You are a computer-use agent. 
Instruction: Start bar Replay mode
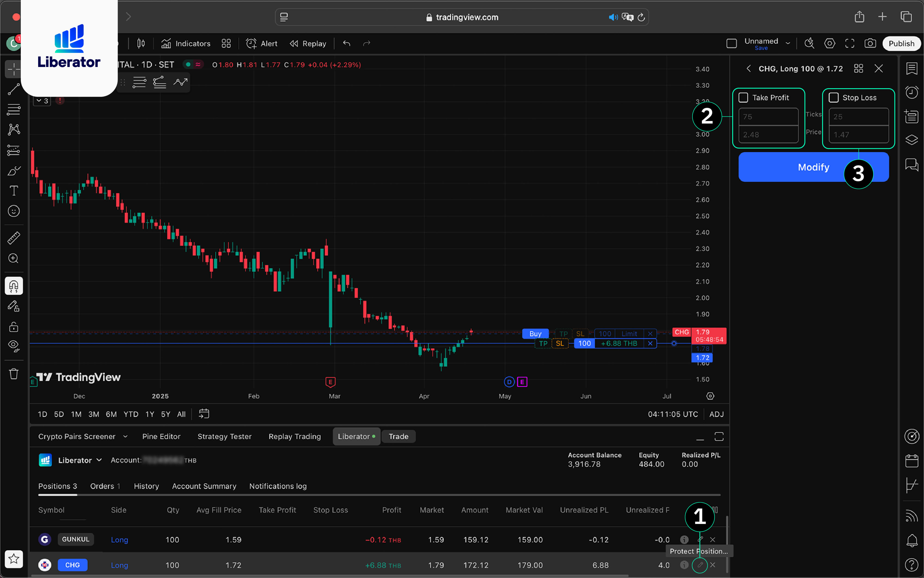click(x=308, y=44)
